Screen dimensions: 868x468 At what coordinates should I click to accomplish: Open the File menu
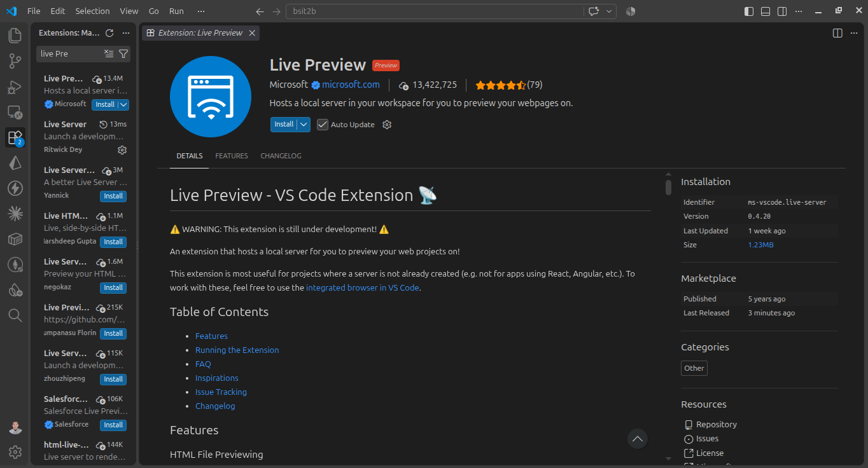[34, 11]
